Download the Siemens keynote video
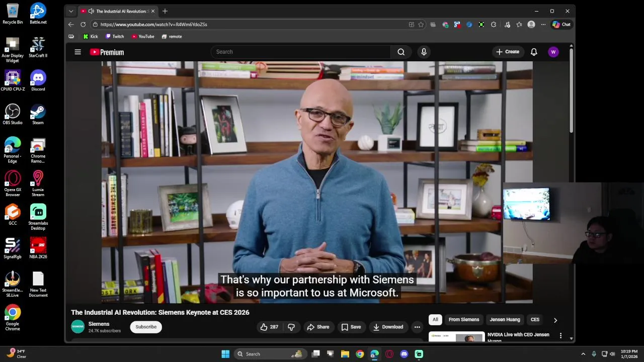 click(x=388, y=327)
